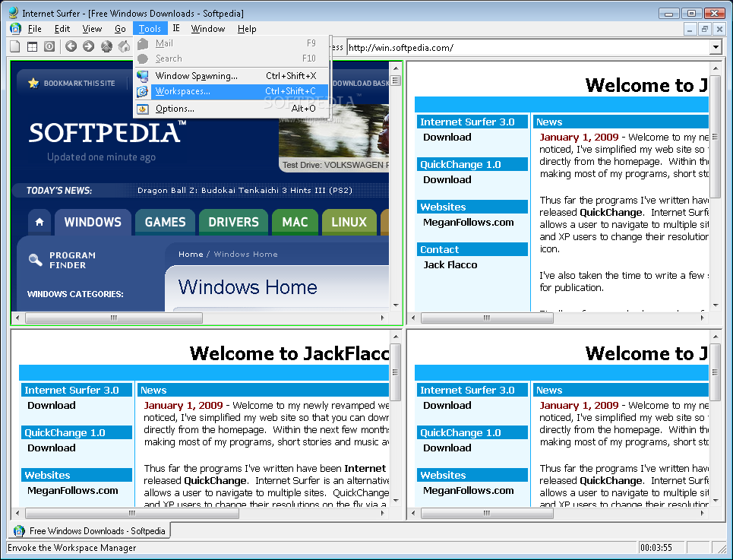Click top-right pane's horizontal scrollbar thumb
Screen dimensions: 733x560
click(x=487, y=318)
